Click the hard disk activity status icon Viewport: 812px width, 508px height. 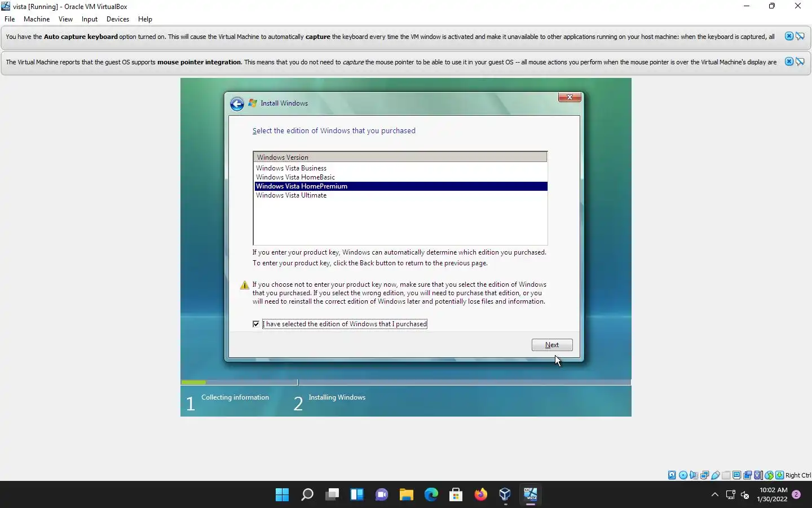[x=672, y=475]
